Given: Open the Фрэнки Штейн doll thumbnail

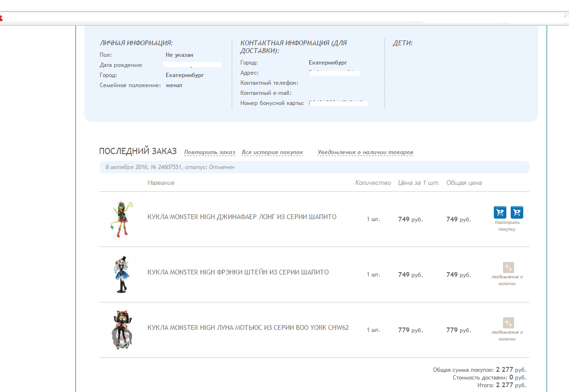Looking at the screenshot, I should click(x=122, y=274).
